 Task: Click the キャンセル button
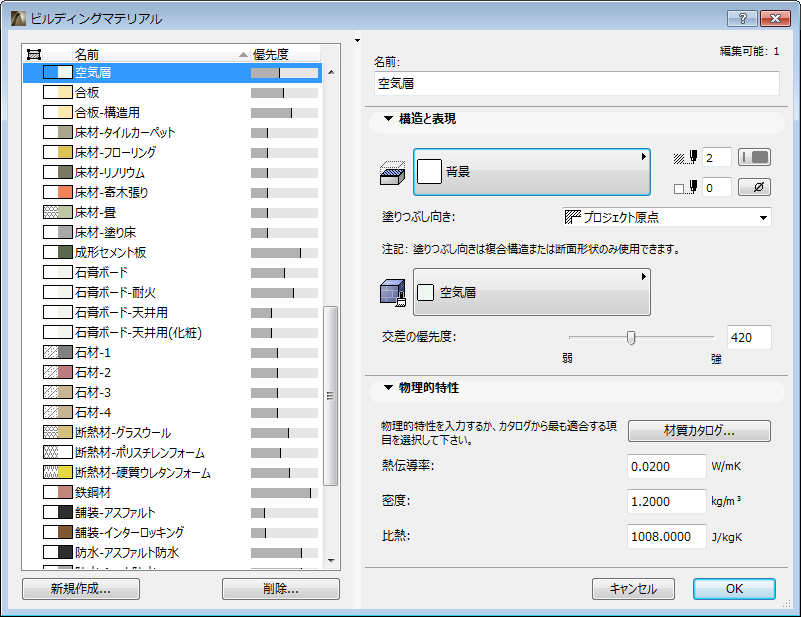[633, 589]
